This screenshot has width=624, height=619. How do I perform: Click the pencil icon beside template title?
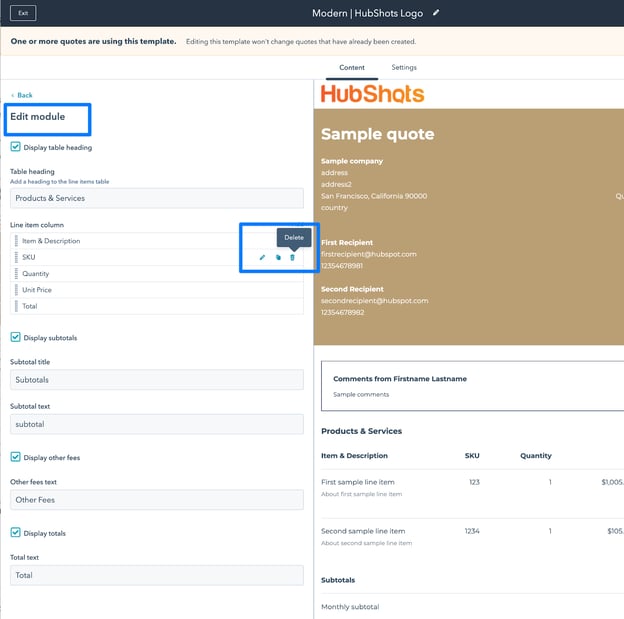tap(436, 13)
